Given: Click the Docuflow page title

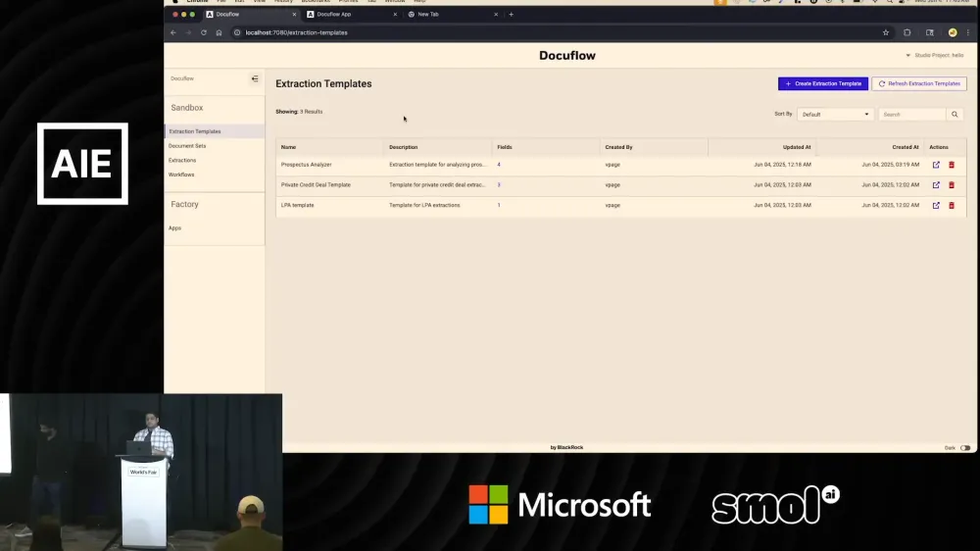Looking at the screenshot, I should coord(566,56).
